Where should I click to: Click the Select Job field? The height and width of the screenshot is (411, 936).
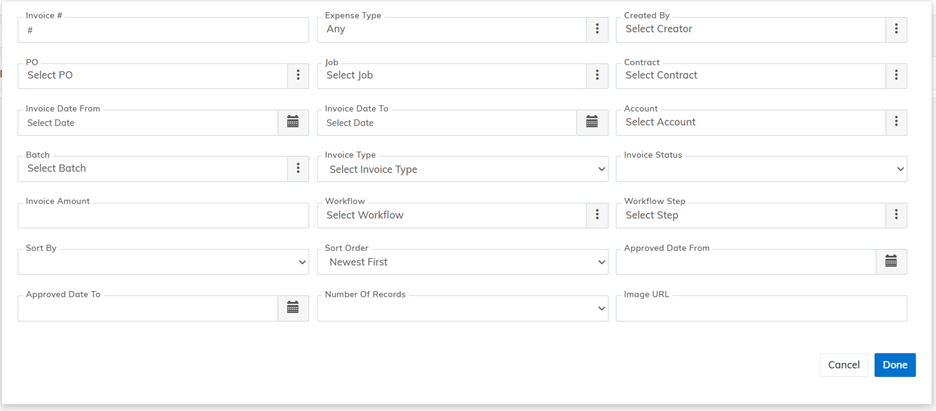pyautogui.click(x=452, y=76)
